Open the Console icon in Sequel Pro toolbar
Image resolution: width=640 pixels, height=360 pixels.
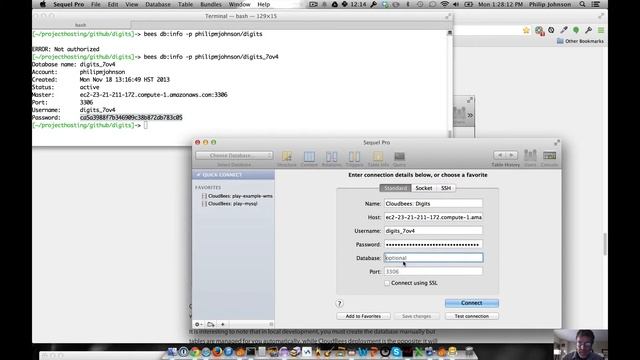tap(549, 158)
